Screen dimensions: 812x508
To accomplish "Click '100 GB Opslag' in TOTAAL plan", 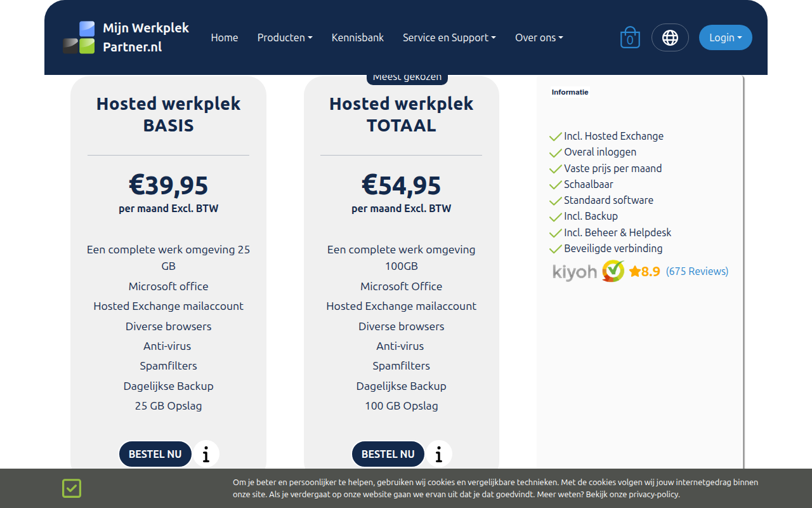I will (402, 406).
